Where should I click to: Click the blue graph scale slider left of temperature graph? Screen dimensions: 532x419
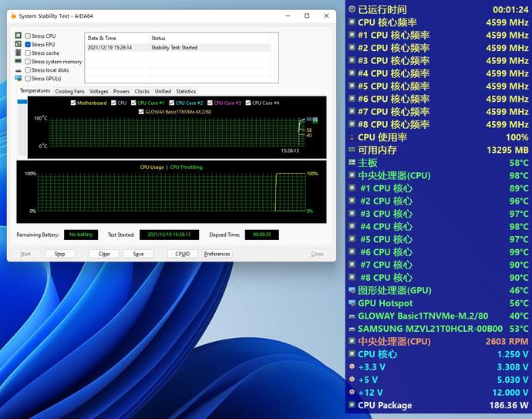22,101
